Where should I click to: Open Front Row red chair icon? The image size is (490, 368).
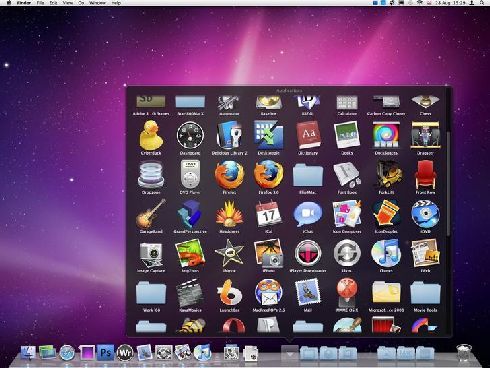coord(425,174)
